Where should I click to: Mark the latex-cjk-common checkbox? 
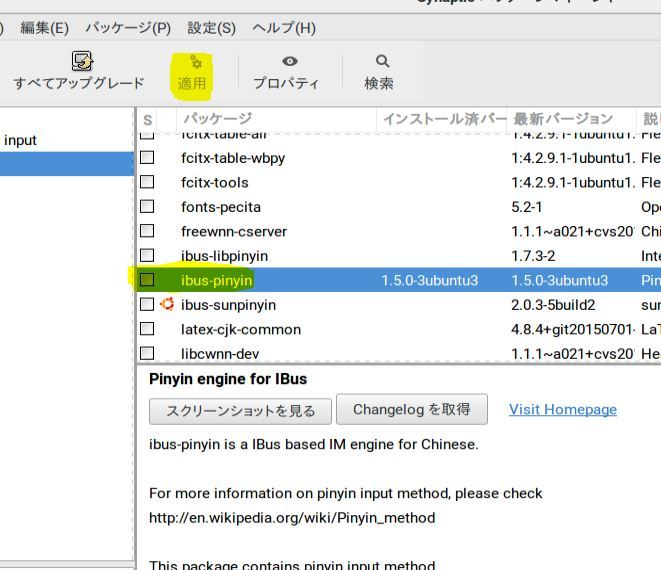coord(147,329)
